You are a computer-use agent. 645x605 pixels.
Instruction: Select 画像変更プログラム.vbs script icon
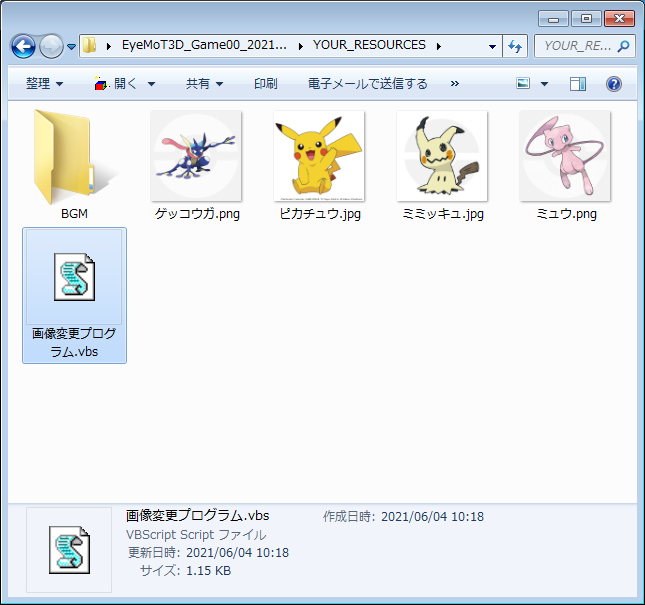tap(74, 277)
